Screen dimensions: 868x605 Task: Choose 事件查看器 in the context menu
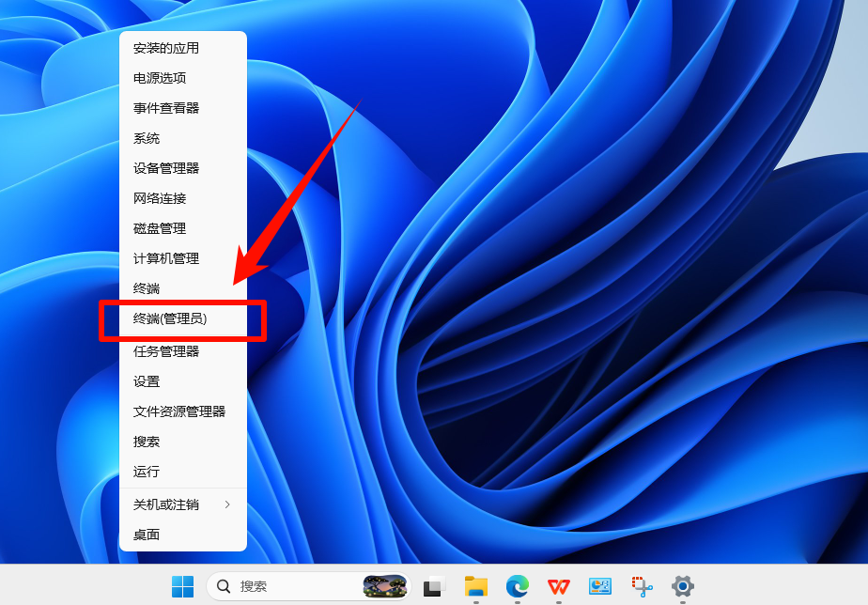click(x=183, y=108)
